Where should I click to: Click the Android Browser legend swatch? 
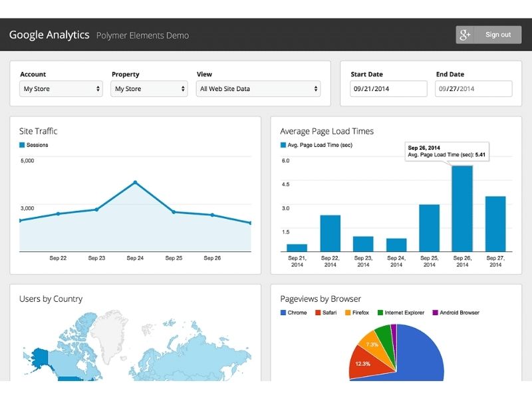click(x=436, y=313)
